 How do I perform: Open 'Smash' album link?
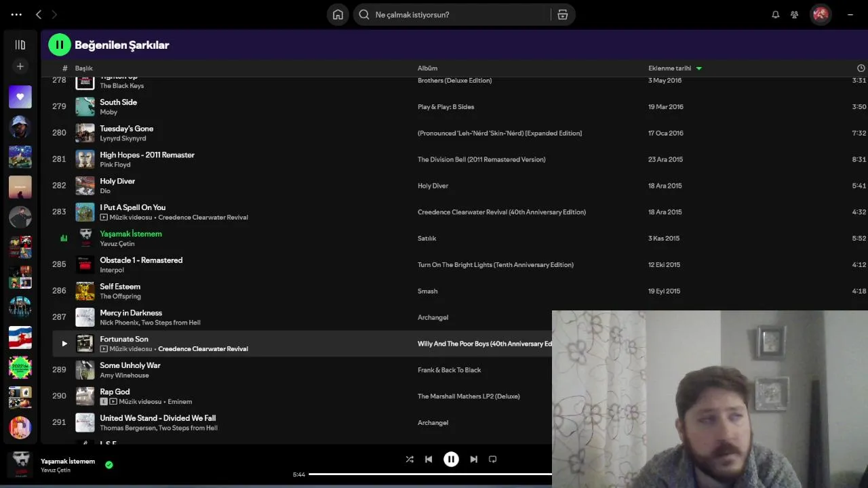tap(427, 291)
